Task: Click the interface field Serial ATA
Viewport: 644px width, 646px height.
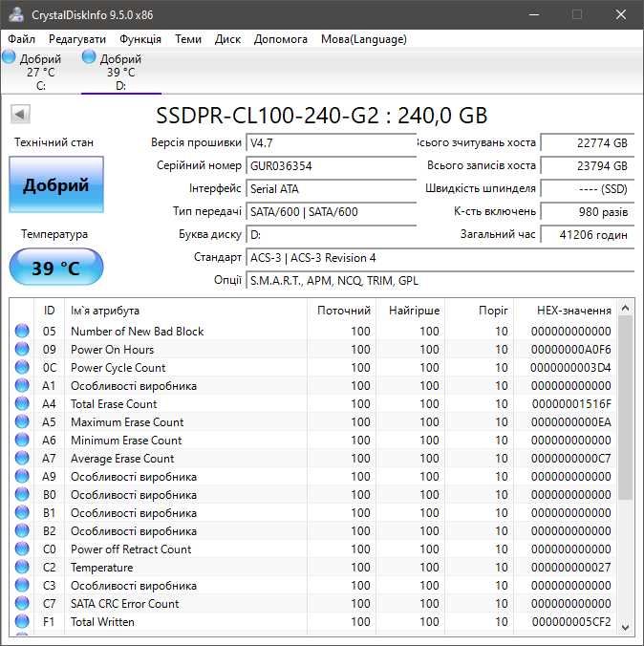Action: click(x=332, y=189)
